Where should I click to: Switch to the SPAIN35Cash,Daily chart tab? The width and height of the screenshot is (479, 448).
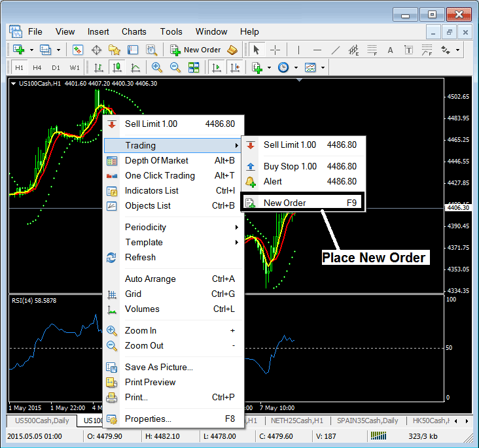pos(368,421)
